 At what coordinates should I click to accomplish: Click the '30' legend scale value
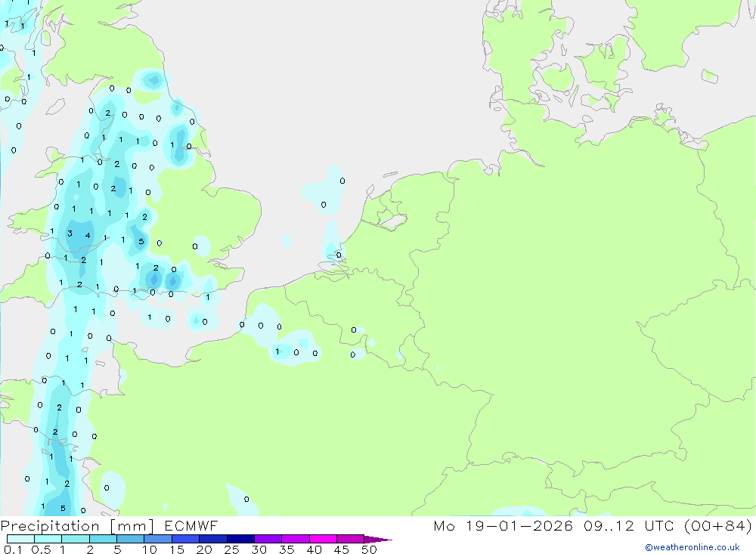[x=259, y=549]
